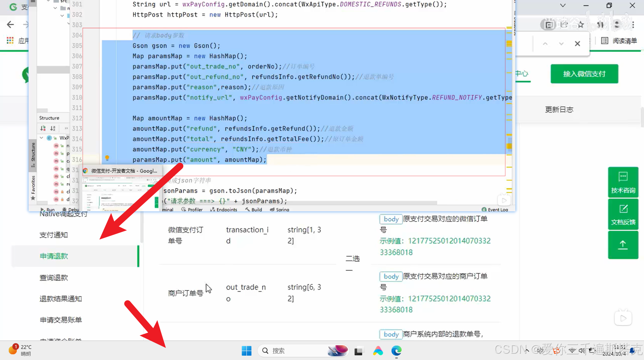Click code line 316 paramsMap.put amount
The height and width of the screenshot is (360, 644).
(199, 160)
